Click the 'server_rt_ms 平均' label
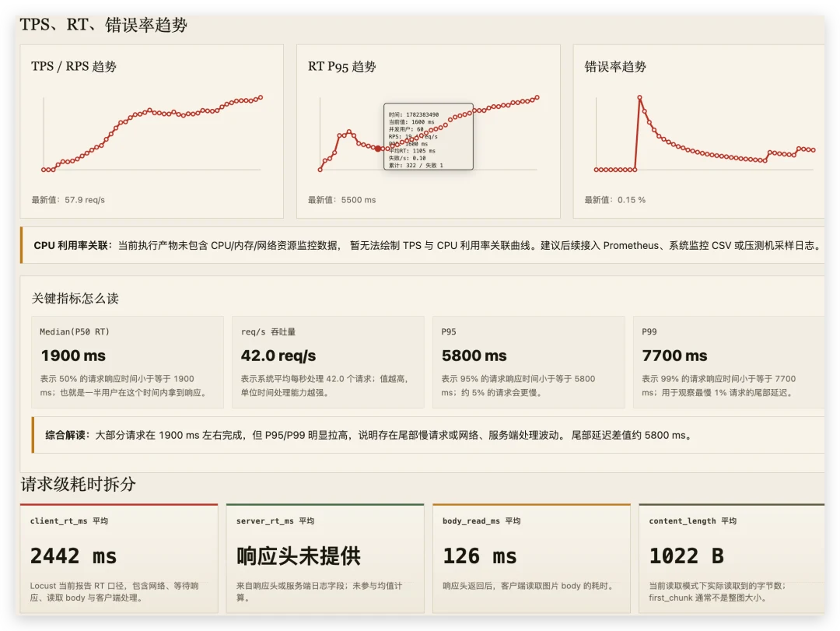840x631 pixels. [x=275, y=521]
